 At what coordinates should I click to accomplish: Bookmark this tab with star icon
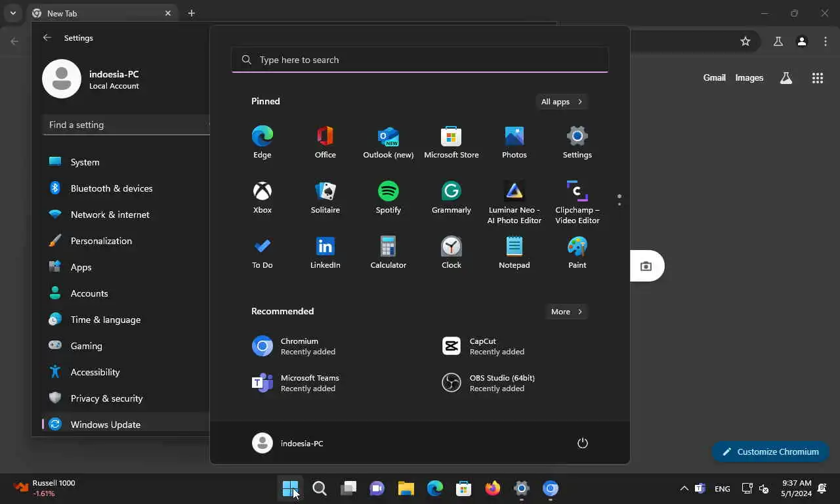click(745, 41)
